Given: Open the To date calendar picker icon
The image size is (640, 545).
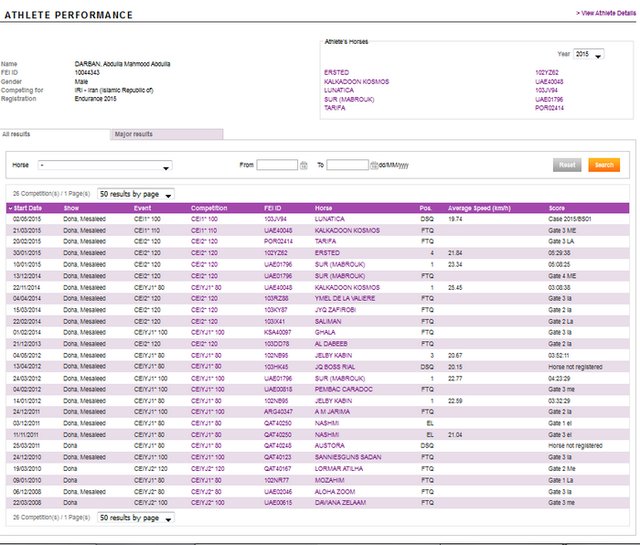Looking at the screenshot, I should (373, 165).
